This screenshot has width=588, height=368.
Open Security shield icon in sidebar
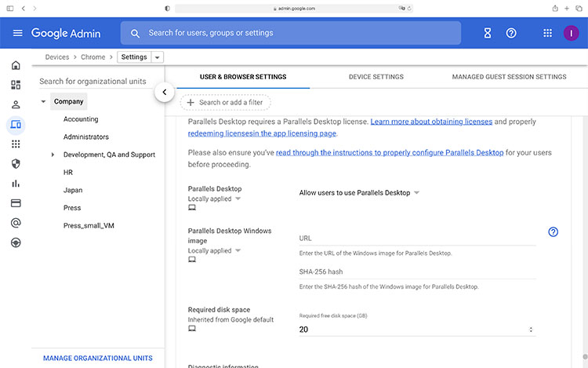click(16, 163)
